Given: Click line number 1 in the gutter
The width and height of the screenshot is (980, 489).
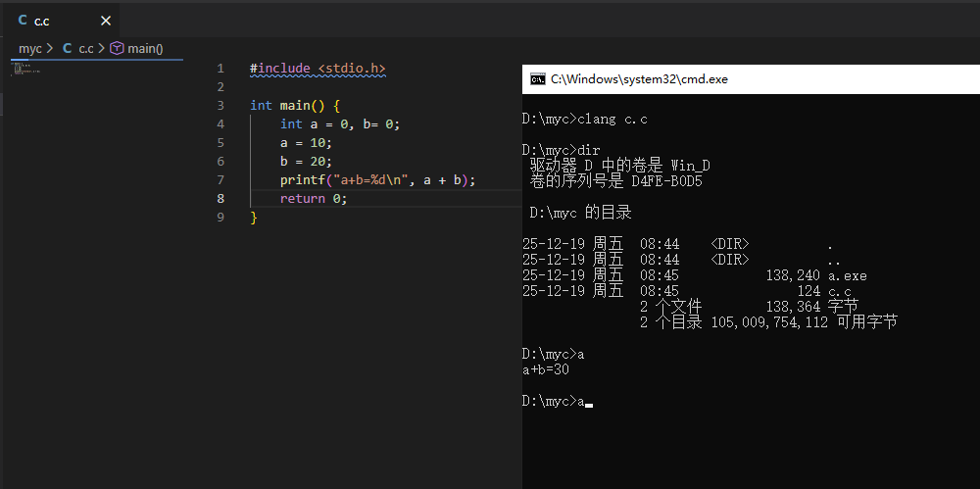Looking at the screenshot, I should pos(220,69).
